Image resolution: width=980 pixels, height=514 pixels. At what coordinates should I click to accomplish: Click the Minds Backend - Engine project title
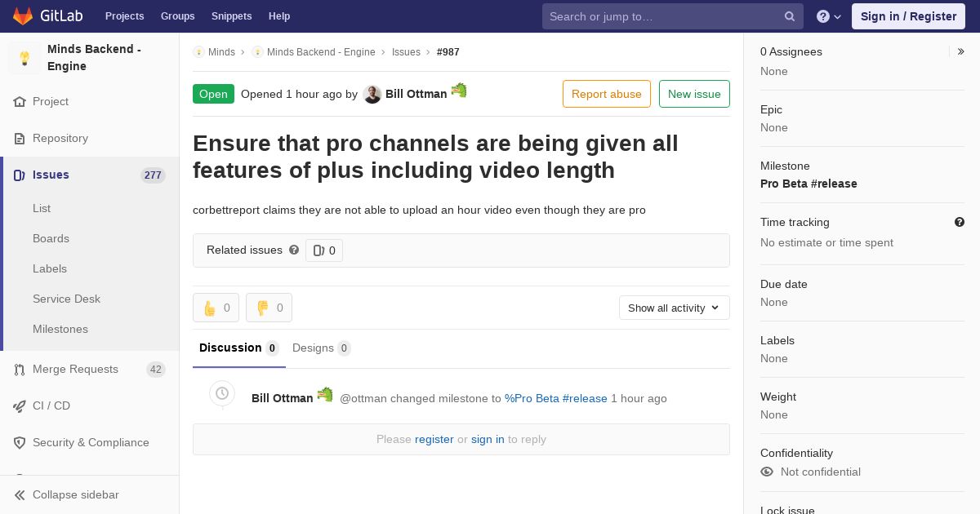(94, 58)
